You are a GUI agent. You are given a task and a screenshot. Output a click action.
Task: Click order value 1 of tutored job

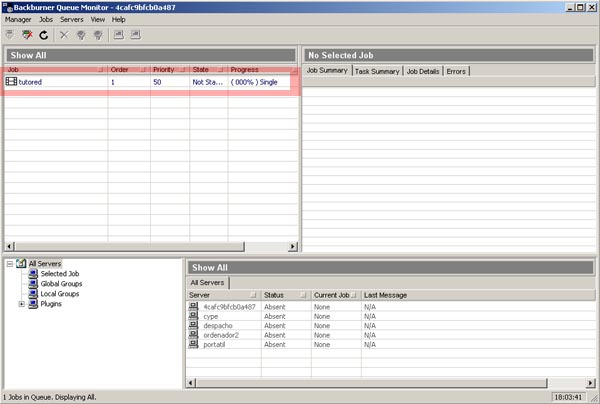pos(113,82)
